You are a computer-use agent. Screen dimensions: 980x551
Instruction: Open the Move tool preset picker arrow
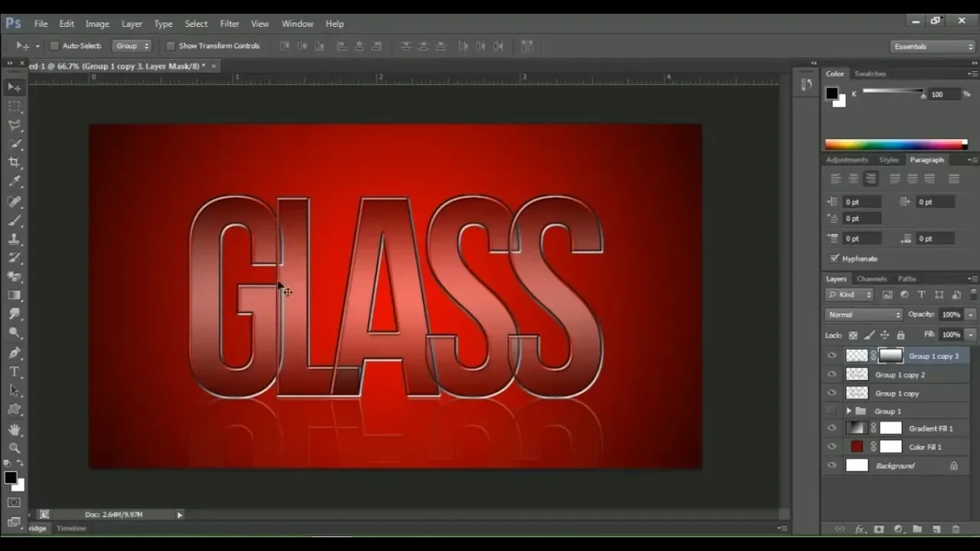[x=37, y=46]
